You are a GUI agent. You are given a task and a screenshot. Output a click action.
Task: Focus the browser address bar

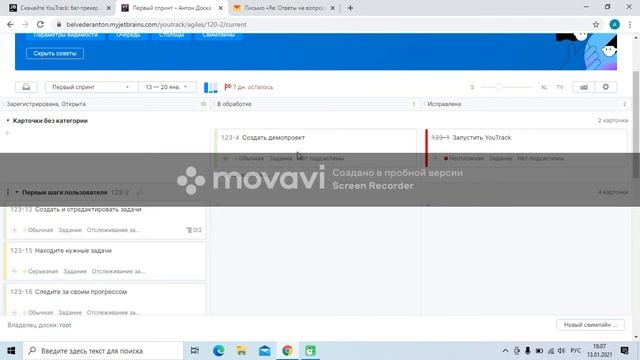(x=322, y=24)
